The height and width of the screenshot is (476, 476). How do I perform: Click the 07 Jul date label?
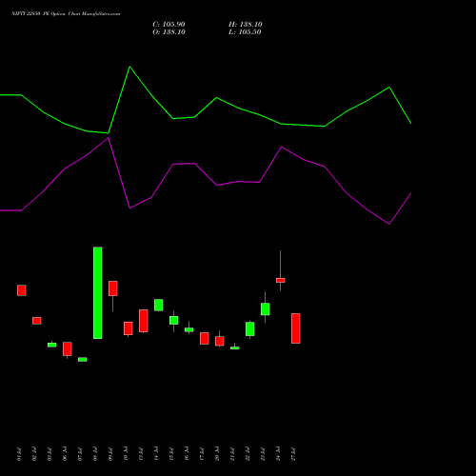pyautogui.click(x=80, y=454)
